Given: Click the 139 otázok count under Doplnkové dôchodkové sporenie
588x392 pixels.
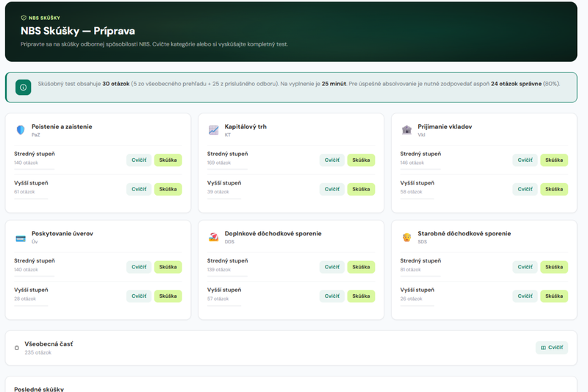Looking at the screenshot, I should click(x=219, y=270).
